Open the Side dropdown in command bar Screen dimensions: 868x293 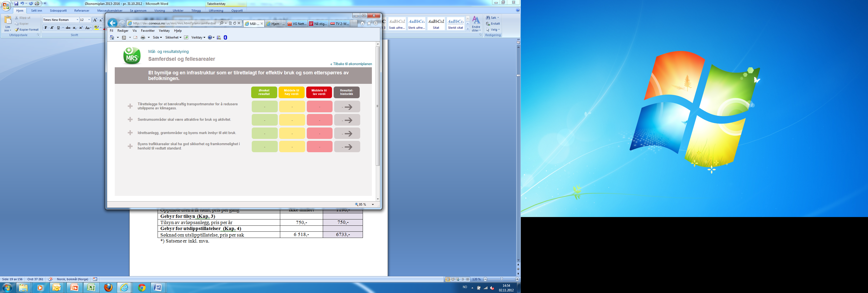(157, 37)
